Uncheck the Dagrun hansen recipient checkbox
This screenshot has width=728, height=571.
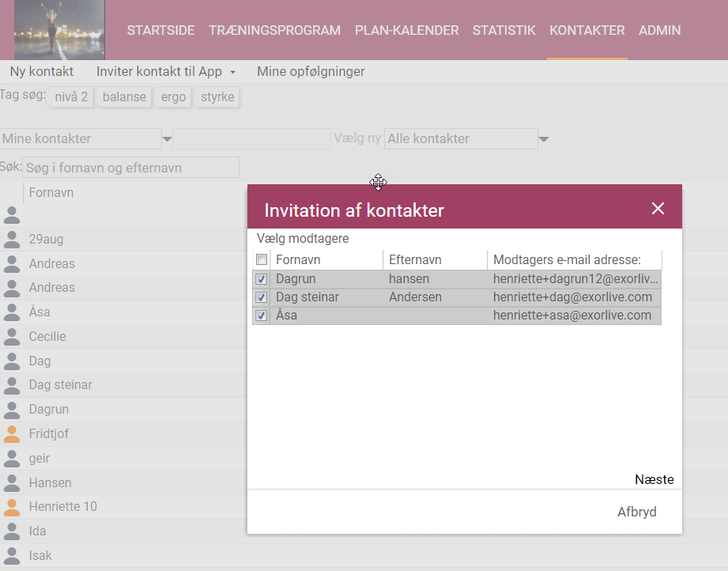[x=262, y=278]
